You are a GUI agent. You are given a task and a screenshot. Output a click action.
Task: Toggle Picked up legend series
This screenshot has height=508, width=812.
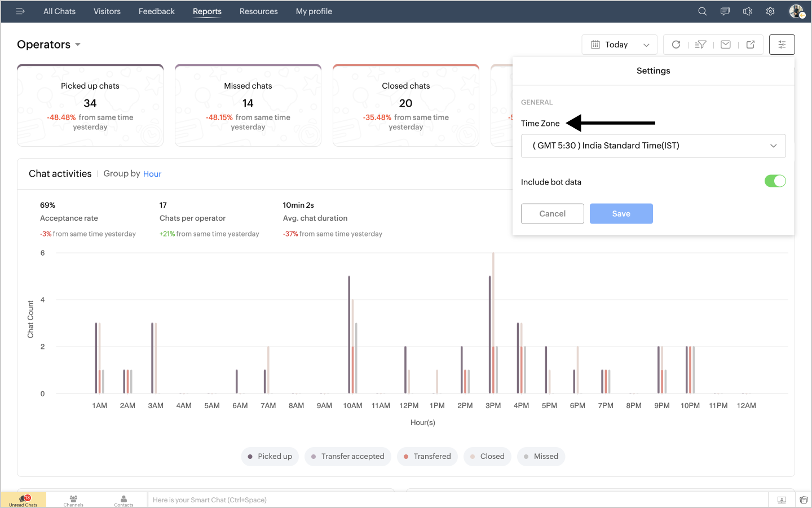[270, 457]
